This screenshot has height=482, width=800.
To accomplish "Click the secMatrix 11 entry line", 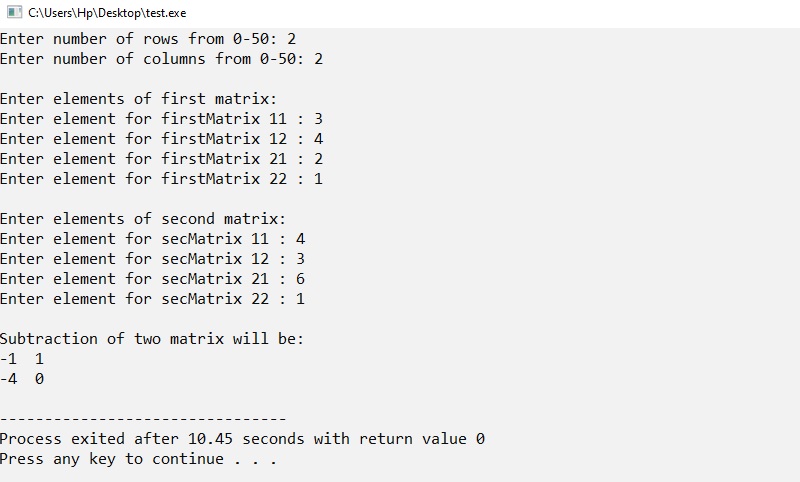I will (153, 239).
